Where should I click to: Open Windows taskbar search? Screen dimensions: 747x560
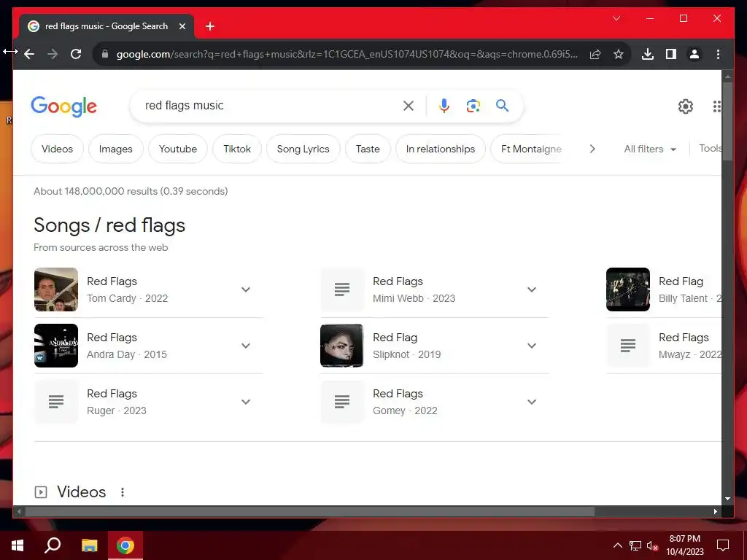[x=53, y=545]
